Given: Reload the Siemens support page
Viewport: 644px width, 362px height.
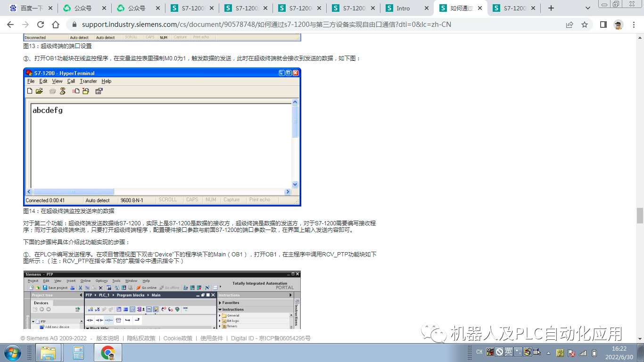Looking at the screenshot, I should pos(41,25).
